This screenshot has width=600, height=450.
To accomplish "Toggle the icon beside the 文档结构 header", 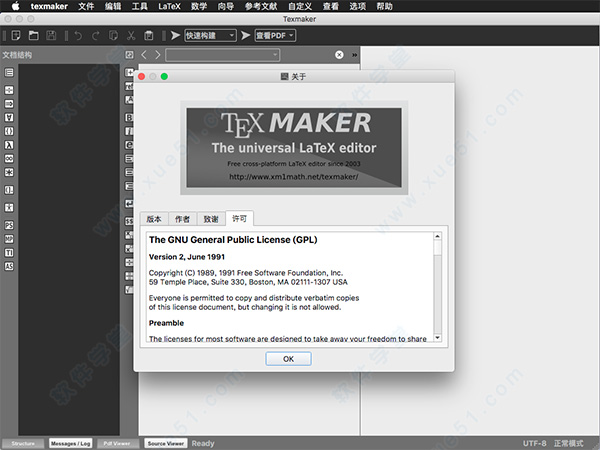I will point(129,55).
